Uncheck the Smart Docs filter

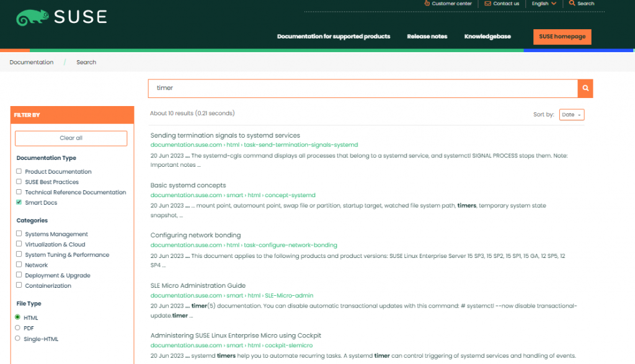click(19, 202)
